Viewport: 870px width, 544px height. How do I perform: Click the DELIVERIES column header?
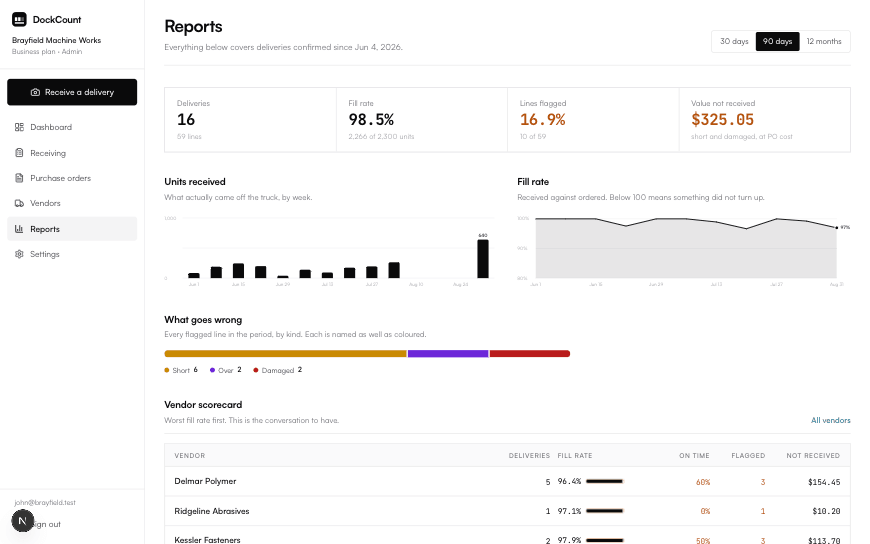click(x=529, y=456)
